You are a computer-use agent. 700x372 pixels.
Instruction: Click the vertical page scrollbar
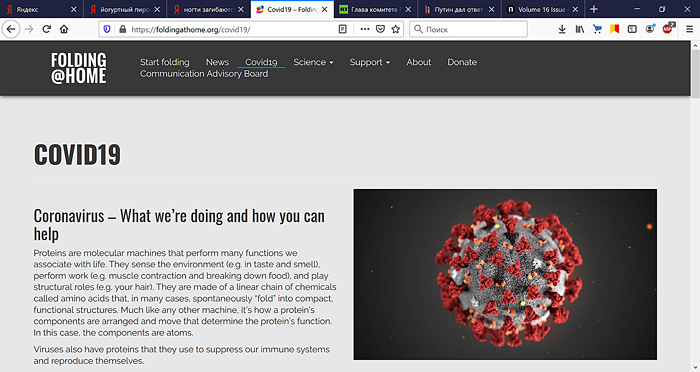[x=695, y=205]
